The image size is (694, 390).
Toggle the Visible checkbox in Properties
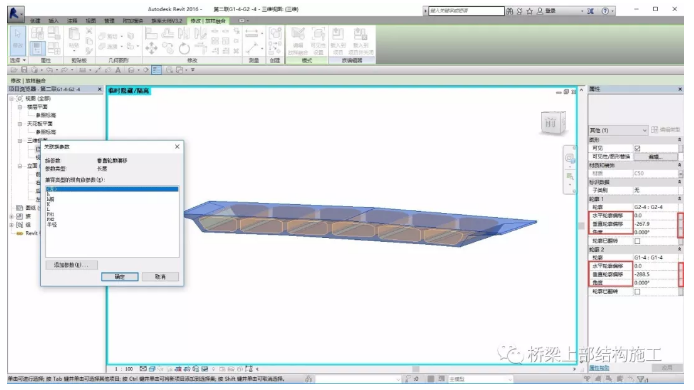point(637,148)
